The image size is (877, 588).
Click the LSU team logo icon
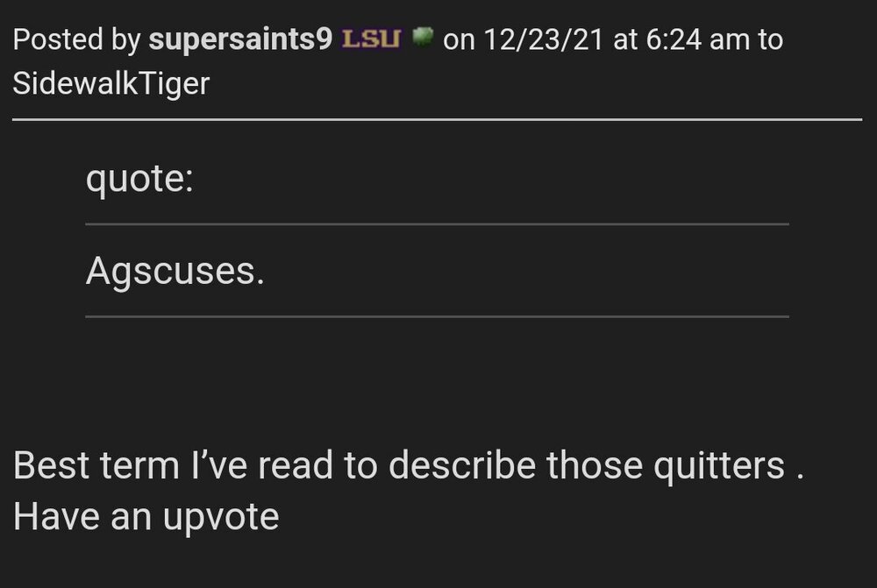[372, 39]
